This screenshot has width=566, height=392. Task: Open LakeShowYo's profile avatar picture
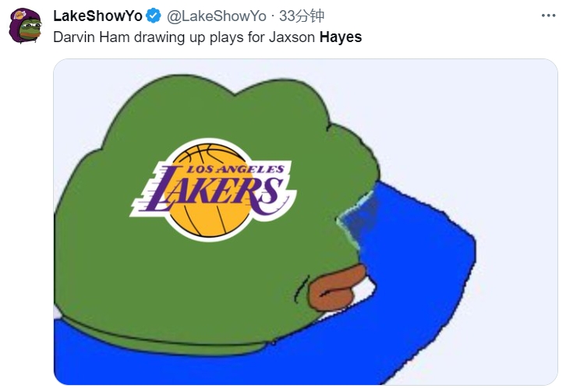click(x=25, y=26)
